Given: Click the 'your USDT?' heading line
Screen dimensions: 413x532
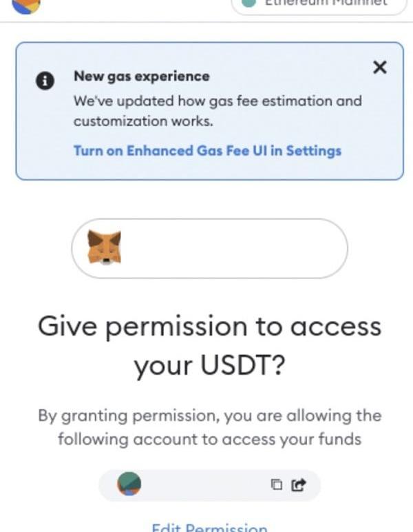Looking at the screenshot, I should [x=209, y=367].
